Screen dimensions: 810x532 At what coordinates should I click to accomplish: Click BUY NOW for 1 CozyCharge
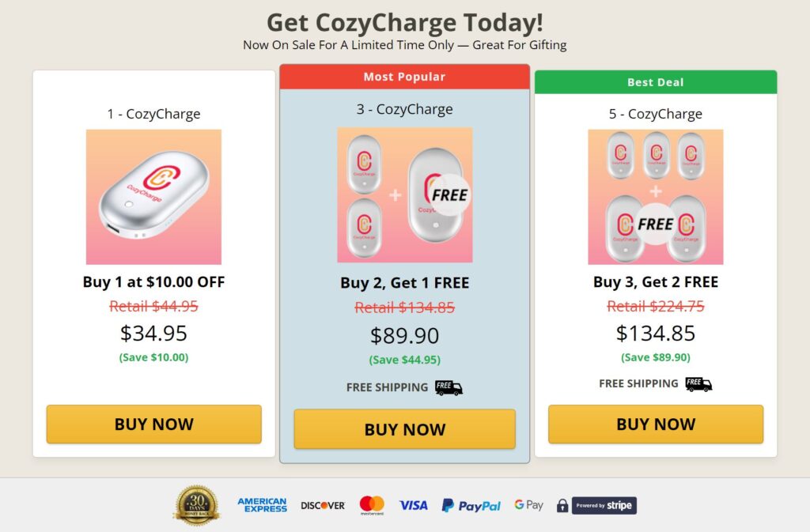coord(154,424)
